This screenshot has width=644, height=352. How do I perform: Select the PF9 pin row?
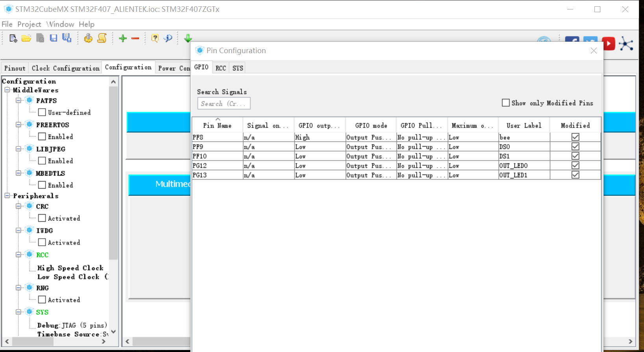click(x=396, y=146)
